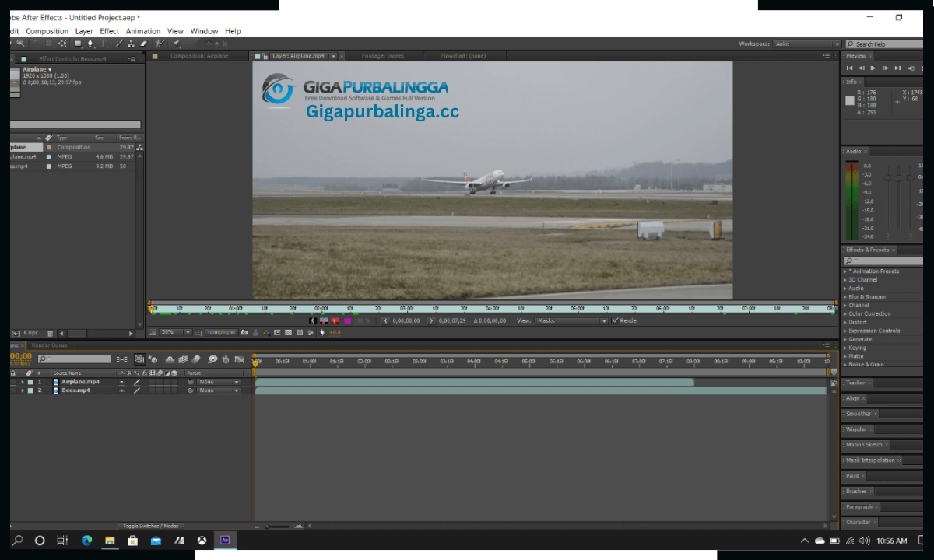Screen dimensions: 934x560
Task: Open the Layer menu
Action: click(84, 31)
